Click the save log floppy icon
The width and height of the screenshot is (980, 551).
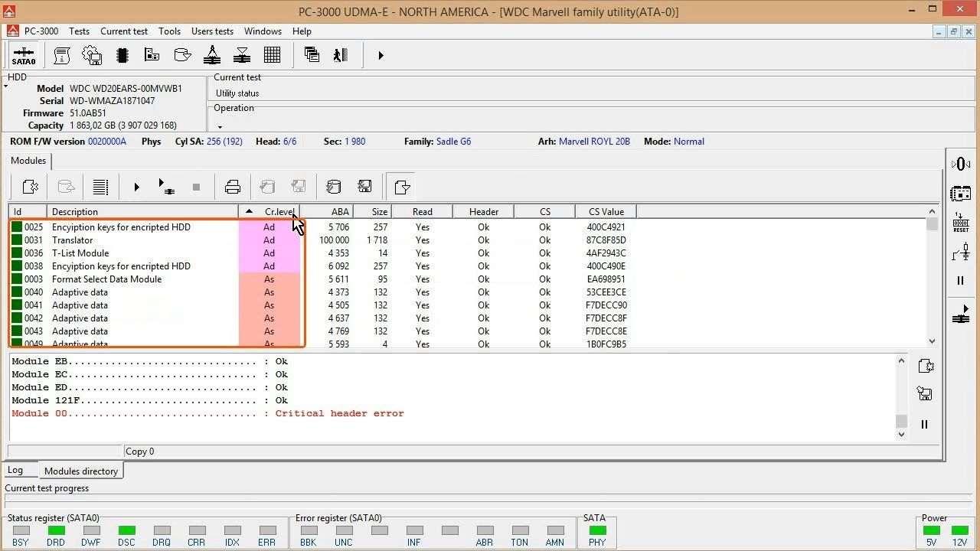pyautogui.click(x=924, y=394)
